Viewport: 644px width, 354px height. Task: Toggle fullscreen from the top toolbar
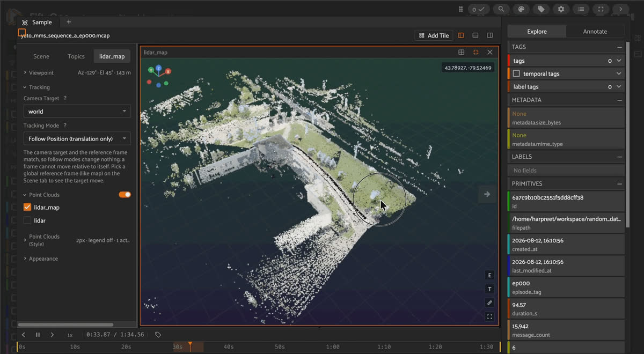tap(601, 9)
